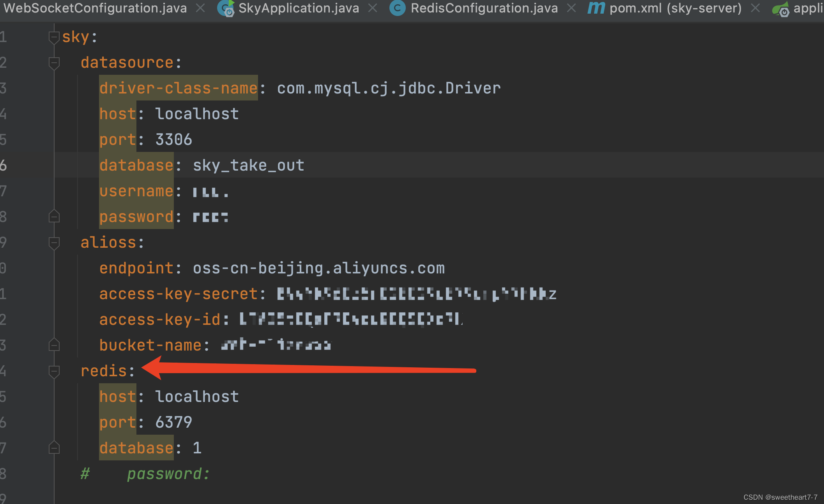Click the commented-out password line
824x504 pixels.
pyautogui.click(x=146, y=474)
